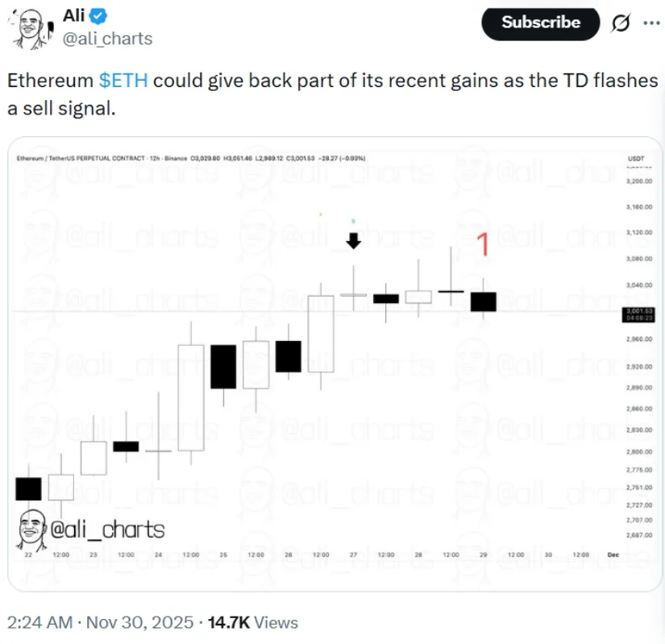Click the 3,200.00 price axis level
This screenshot has width=665, height=644.
coord(638,181)
